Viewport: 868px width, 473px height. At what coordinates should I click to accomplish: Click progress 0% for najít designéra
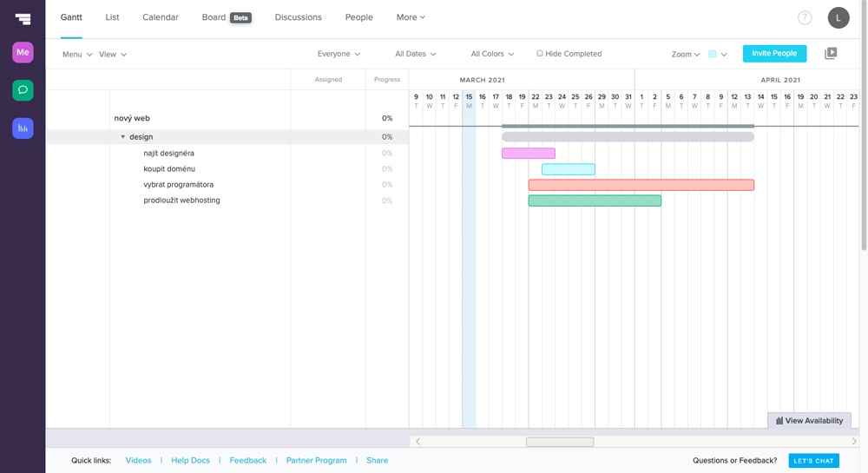coord(387,154)
